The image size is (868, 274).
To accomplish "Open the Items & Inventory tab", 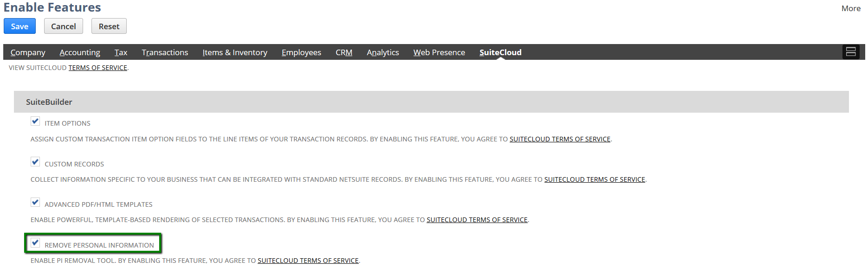I will pyautogui.click(x=235, y=52).
